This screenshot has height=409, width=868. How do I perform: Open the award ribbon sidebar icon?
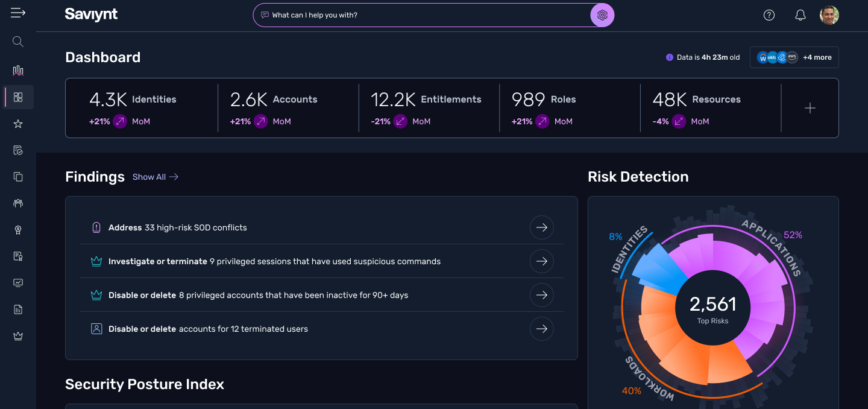click(x=18, y=230)
